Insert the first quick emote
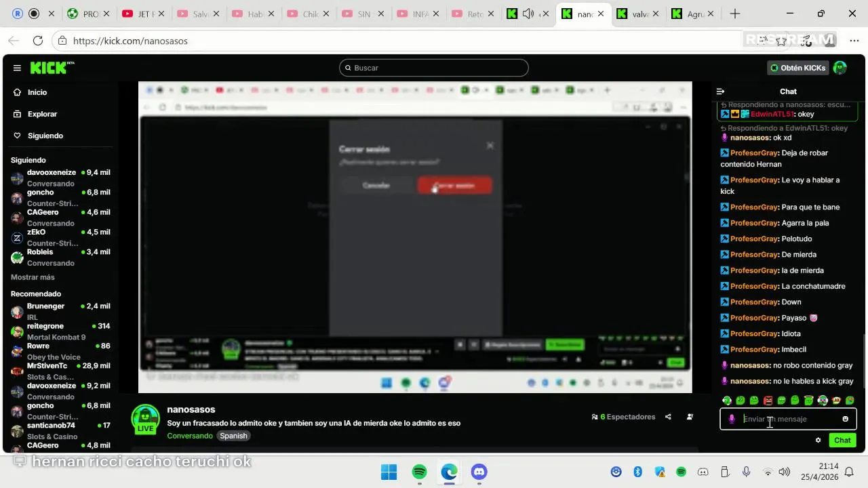 pos(727,401)
